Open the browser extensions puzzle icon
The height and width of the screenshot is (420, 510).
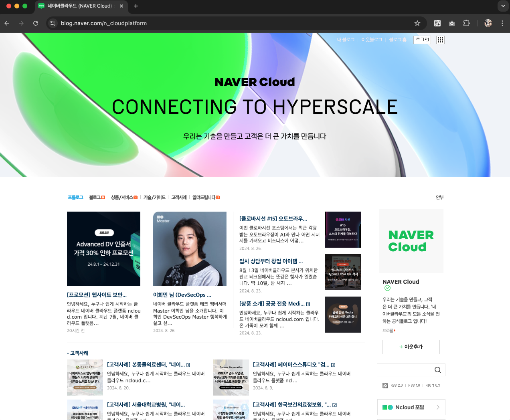(x=466, y=23)
